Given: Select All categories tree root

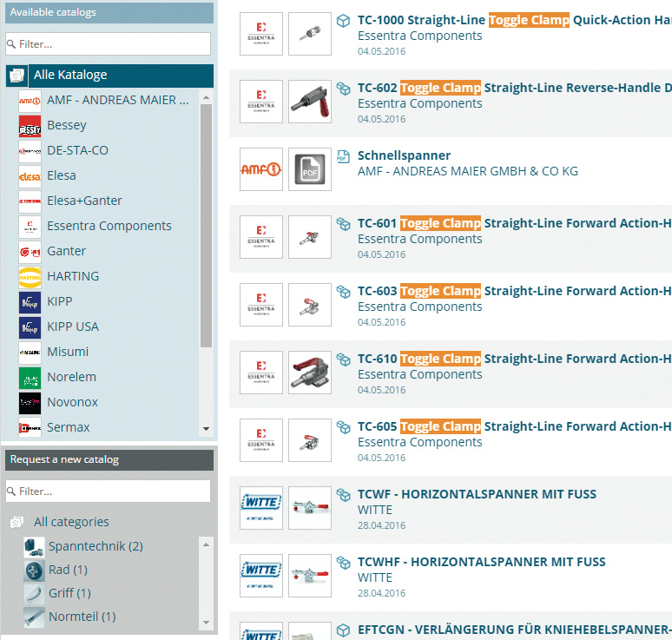Looking at the screenshot, I should point(71,522).
